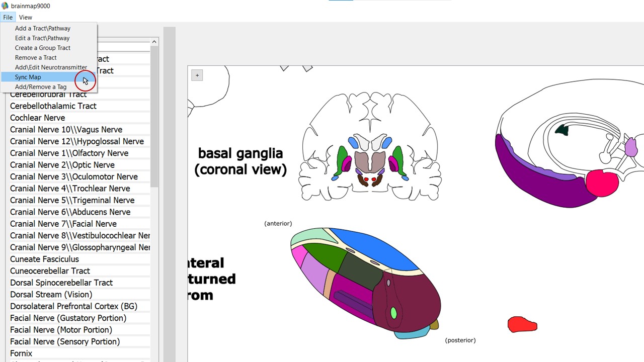Open the File menu
This screenshot has width=644, height=362.
[8, 17]
